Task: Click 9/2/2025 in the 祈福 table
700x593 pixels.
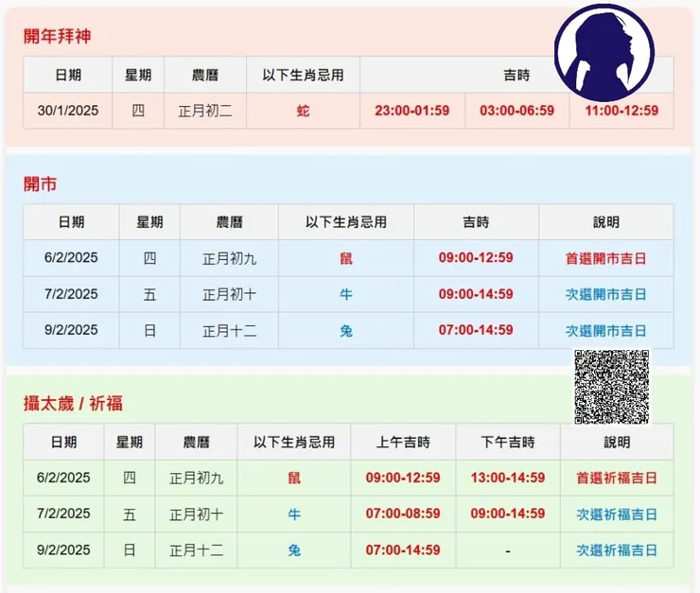Action: tap(63, 550)
